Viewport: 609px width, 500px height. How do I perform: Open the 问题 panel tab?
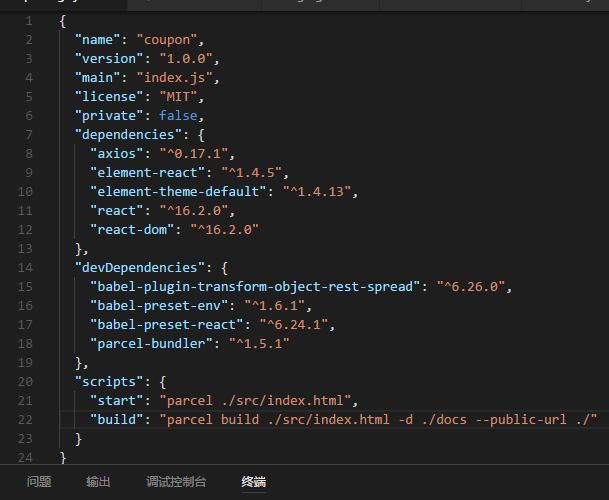(39, 482)
